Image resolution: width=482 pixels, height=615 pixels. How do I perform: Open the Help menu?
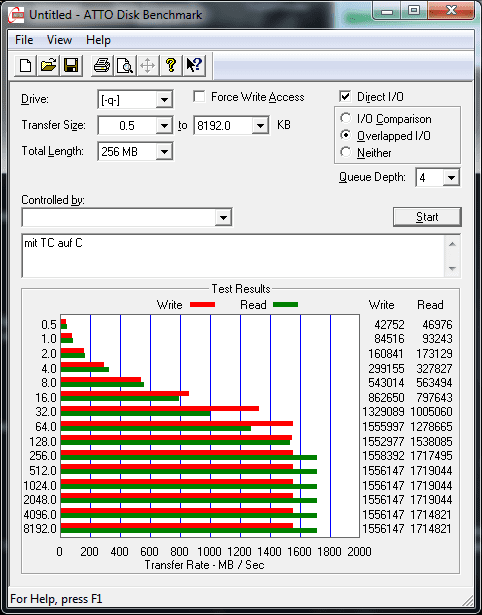(x=98, y=40)
